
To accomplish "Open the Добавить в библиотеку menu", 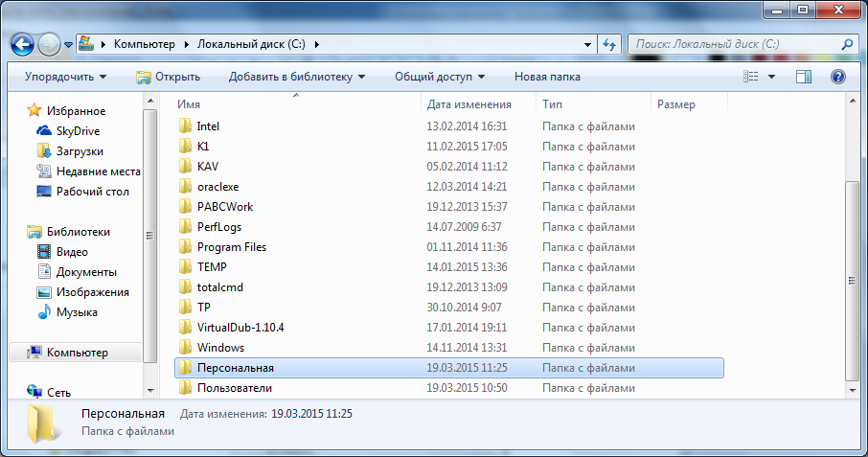I will 297,77.
